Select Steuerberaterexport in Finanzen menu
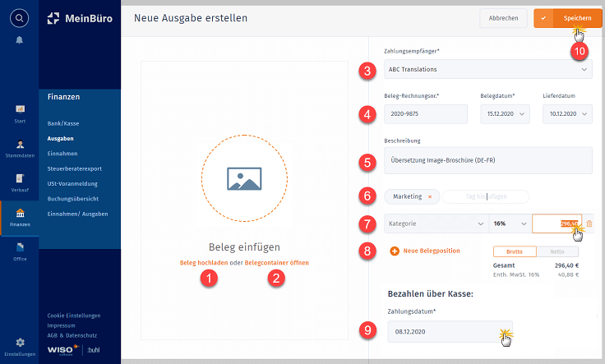Image resolution: width=605 pixels, height=364 pixels. (75, 168)
